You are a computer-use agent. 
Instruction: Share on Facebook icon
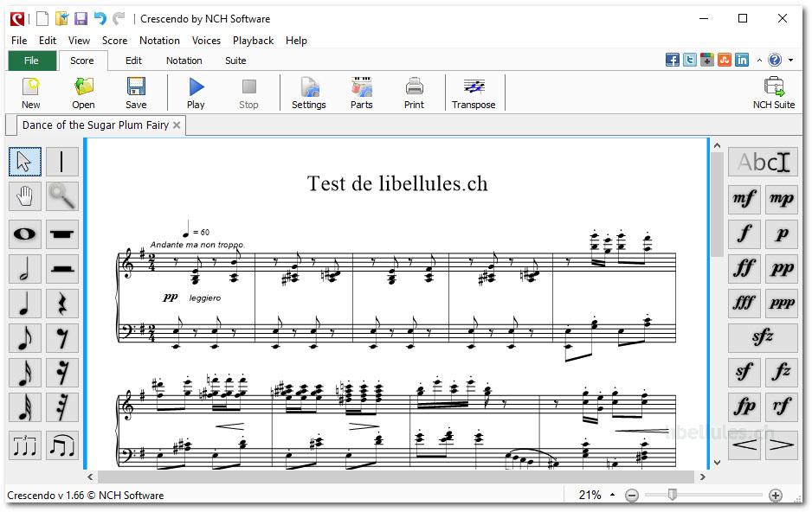point(672,60)
